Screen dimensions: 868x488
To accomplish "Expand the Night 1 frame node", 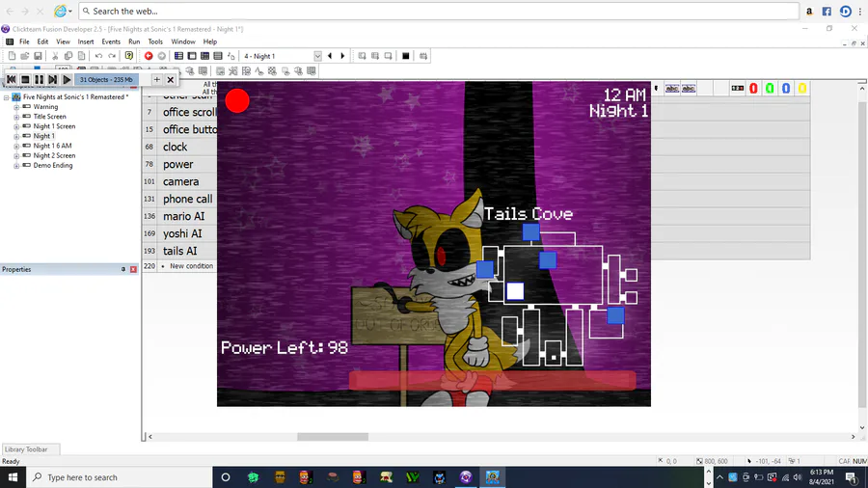I will point(16,137).
